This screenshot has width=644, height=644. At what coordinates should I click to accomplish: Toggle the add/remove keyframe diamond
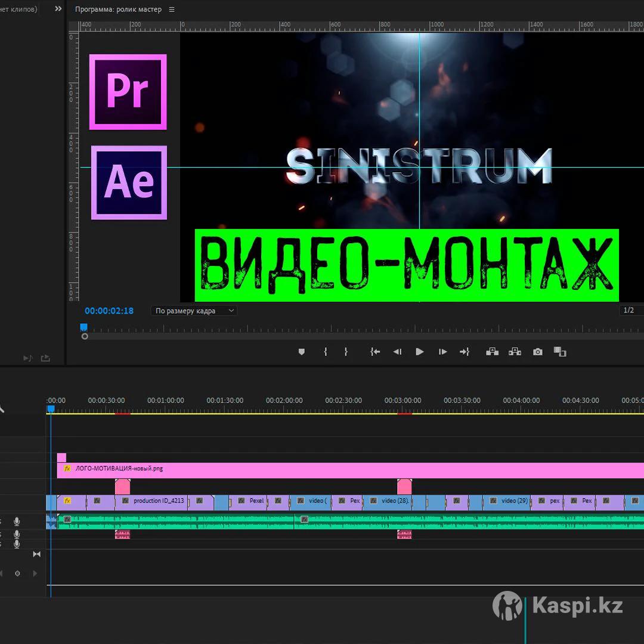click(17, 573)
